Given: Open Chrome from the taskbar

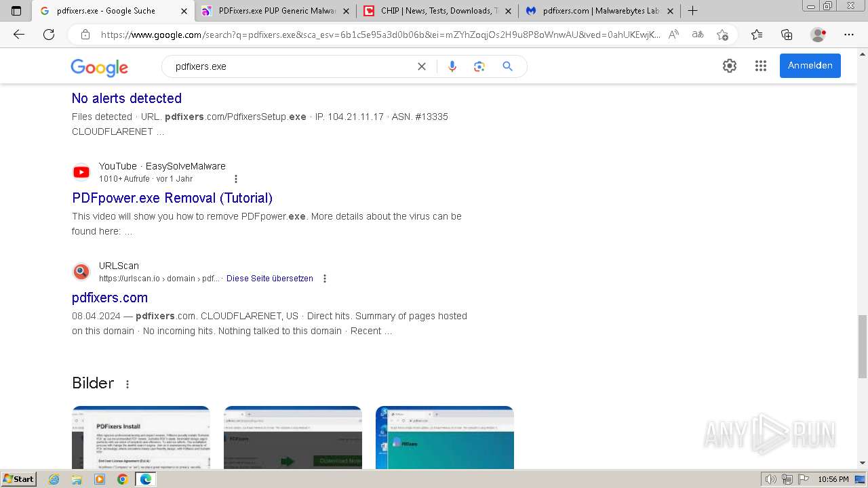Looking at the screenshot, I should [x=122, y=479].
